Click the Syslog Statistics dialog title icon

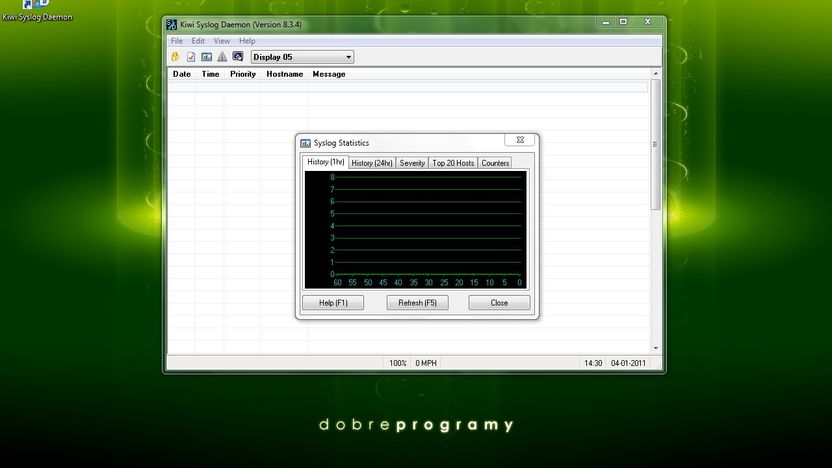coord(306,143)
